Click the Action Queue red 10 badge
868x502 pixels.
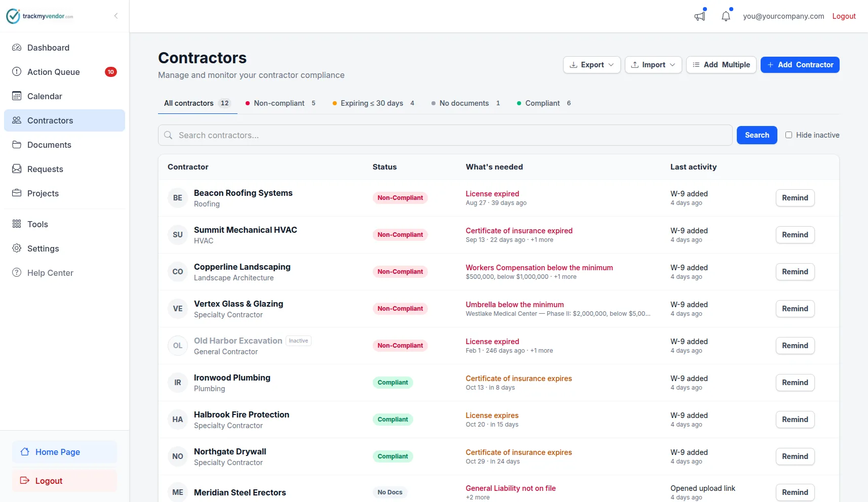(111, 72)
